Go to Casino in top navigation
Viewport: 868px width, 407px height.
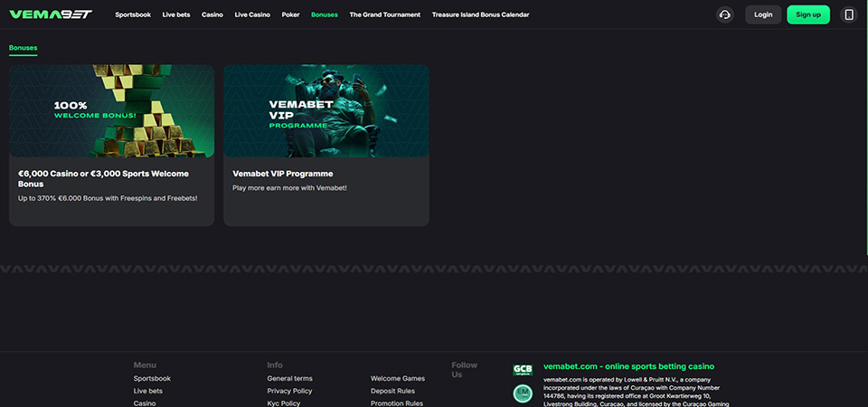point(212,15)
